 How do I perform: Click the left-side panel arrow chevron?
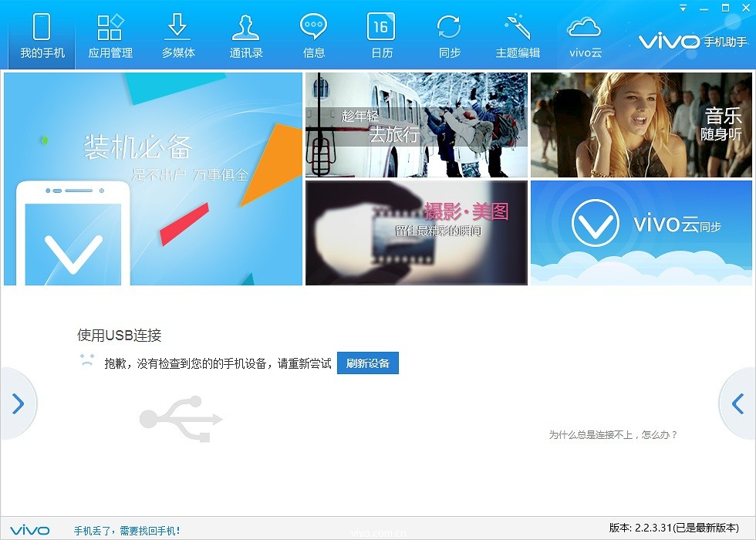pyautogui.click(x=18, y=403)
